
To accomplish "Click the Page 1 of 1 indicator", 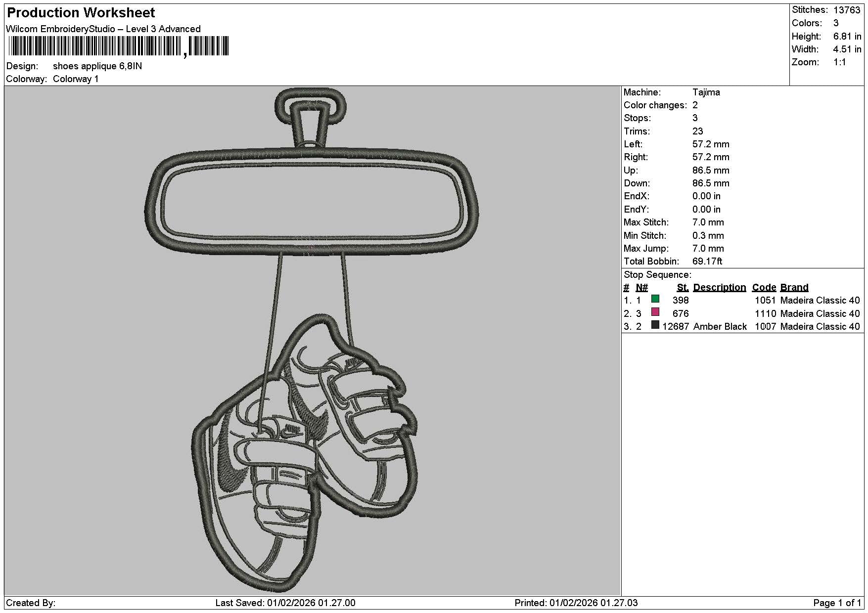I will tap(837, 603).
